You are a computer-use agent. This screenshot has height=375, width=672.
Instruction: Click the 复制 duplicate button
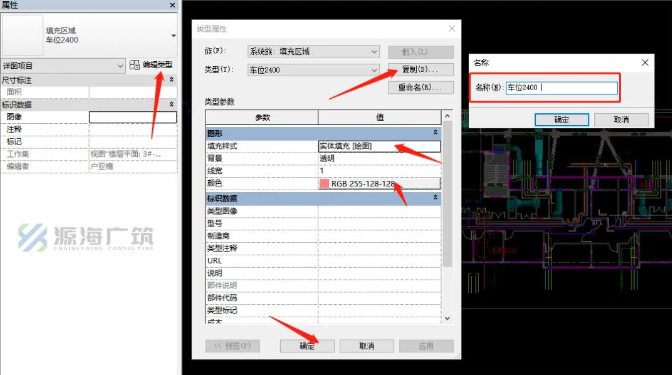420,69
